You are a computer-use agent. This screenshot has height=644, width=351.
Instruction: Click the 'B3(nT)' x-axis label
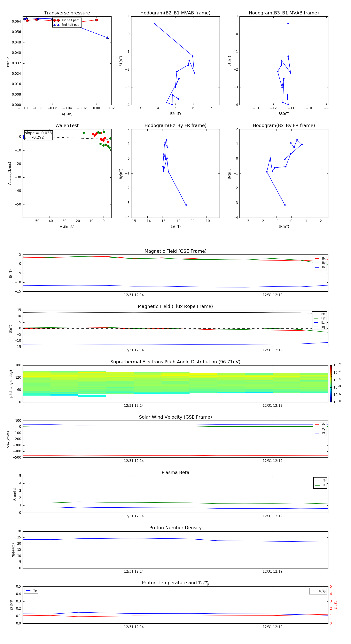(284, 114)
